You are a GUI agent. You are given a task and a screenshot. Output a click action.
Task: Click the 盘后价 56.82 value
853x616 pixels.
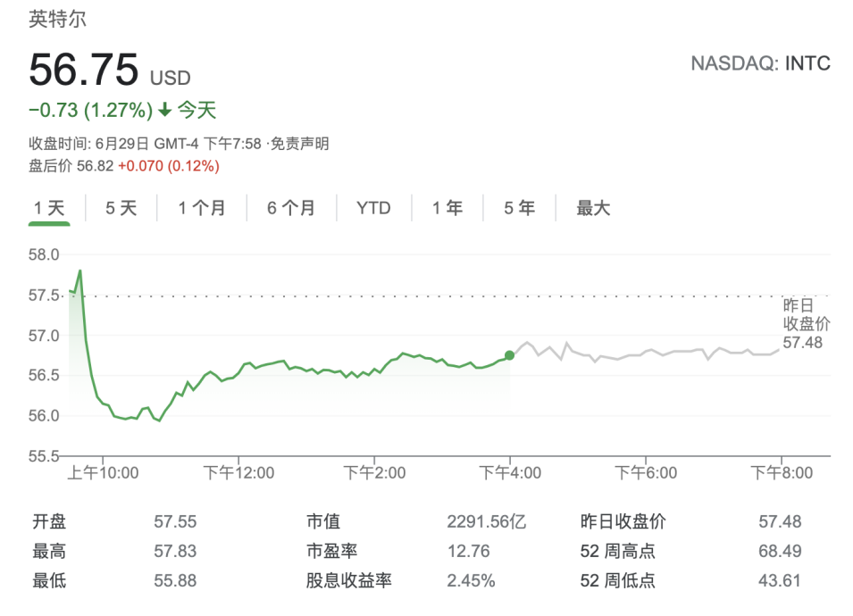(x=71, y=166)
